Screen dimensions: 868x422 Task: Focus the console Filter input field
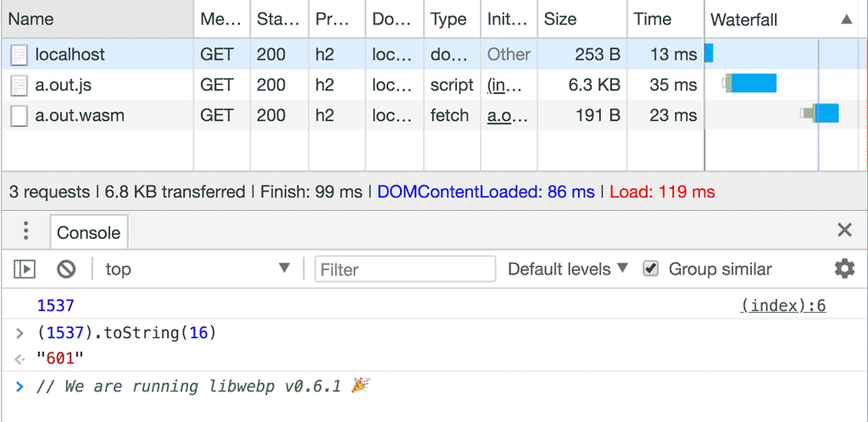(x=405, y=269)
